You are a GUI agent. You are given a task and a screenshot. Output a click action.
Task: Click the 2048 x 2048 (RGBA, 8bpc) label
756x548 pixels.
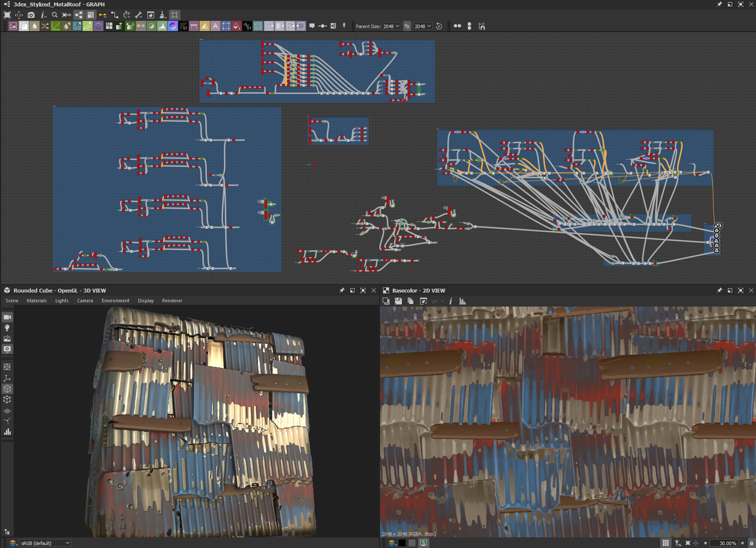pos(409,534)
